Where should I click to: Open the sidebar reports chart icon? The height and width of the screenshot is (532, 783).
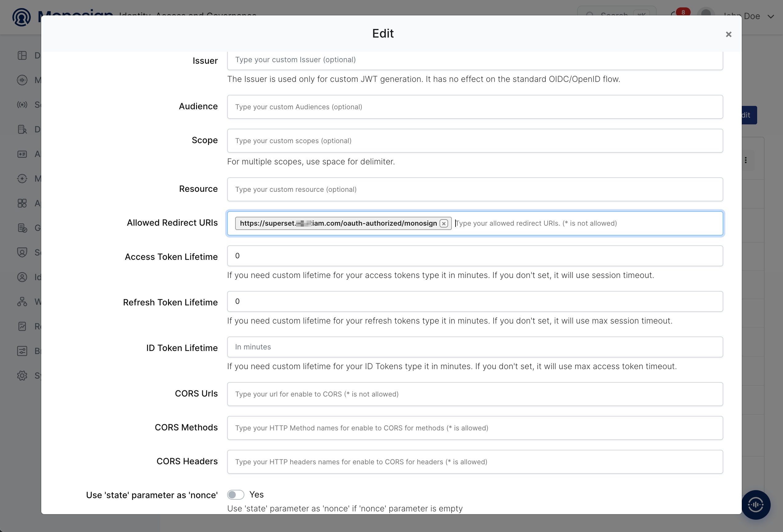(x=22, y=326)
